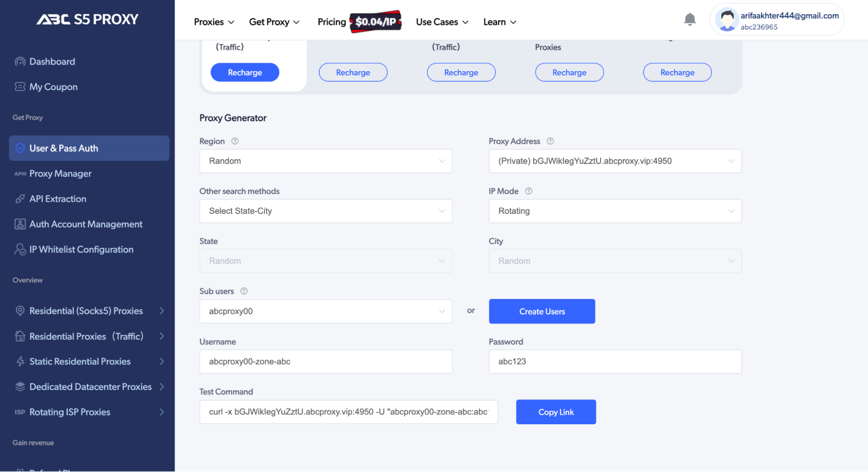The width and height of the screenshot is (868, 472).
Task: Expand Rotating ISP Proxies chevron
Action: pyautogui.click(x=162, y=412)
